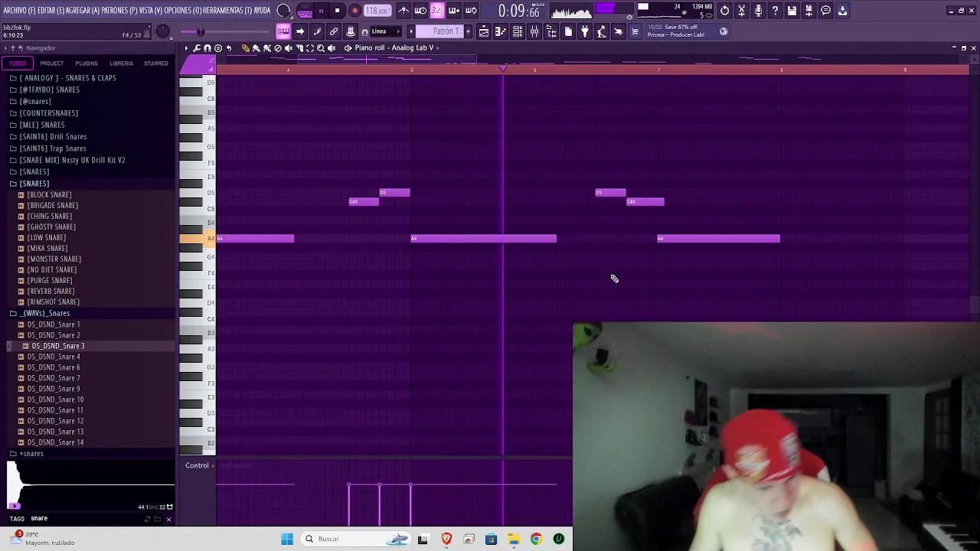
Task: Pause playback with the transport pause button
Action: click(321, 11)
